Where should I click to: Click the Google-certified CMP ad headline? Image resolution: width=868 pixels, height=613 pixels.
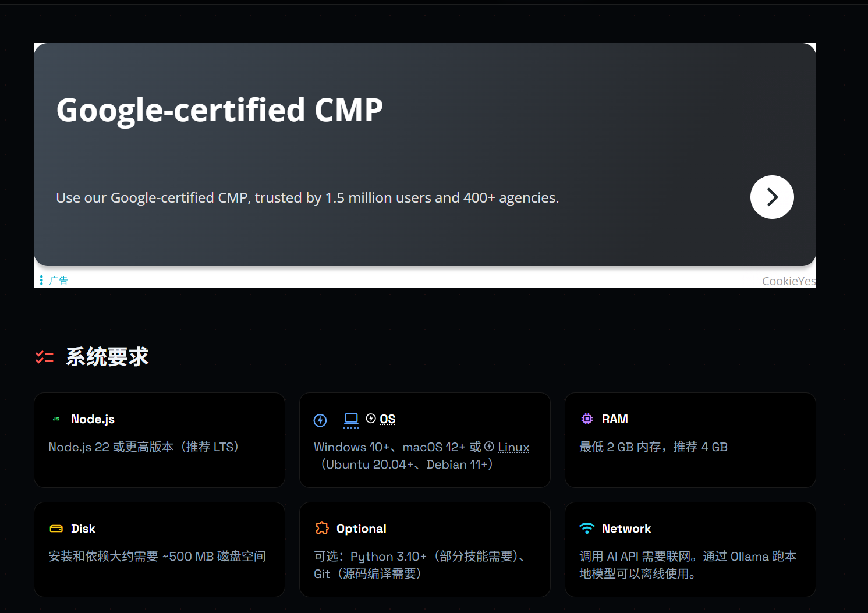point(219,109)
